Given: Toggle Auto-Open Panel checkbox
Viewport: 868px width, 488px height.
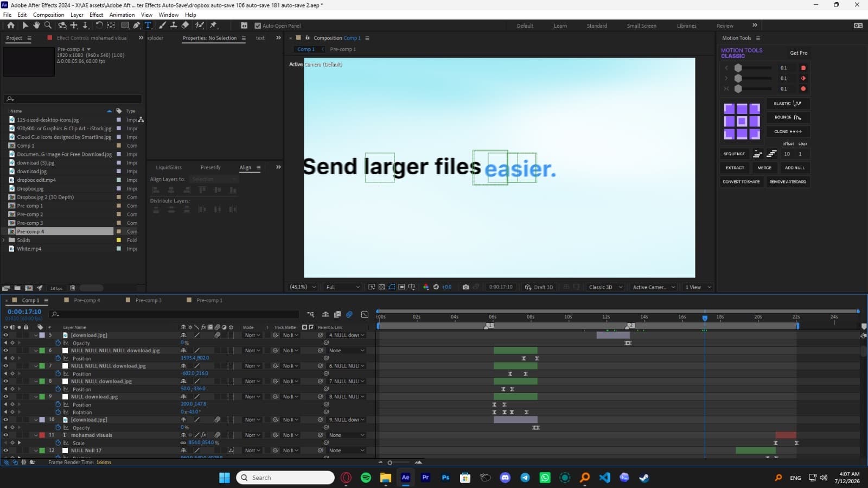Looking at the screenshot, I should 258,26.
